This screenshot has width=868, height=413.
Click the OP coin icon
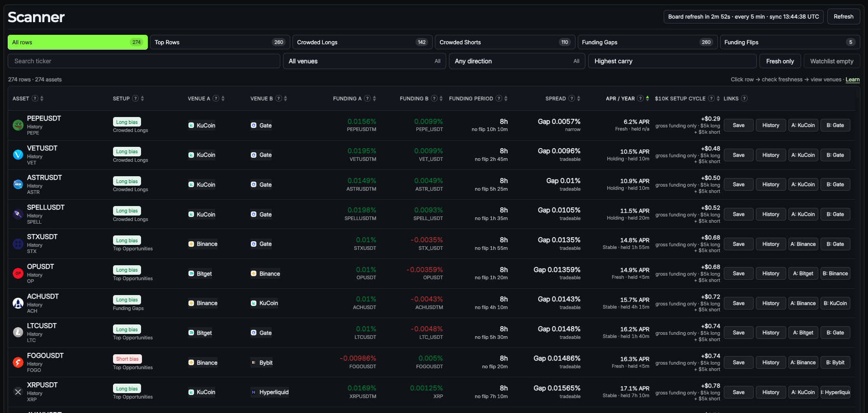coord(18,273)
